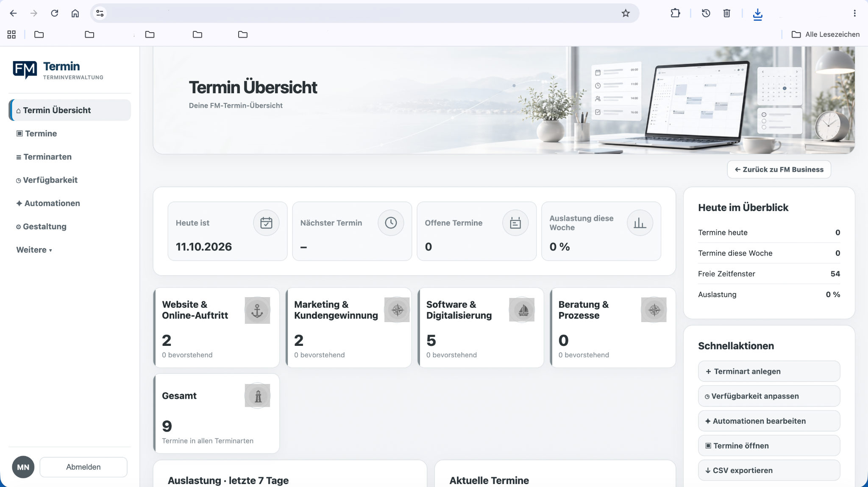Click Zurück zu FM Business button
Viewport: 868px width, 487px height.
[779, 170]
